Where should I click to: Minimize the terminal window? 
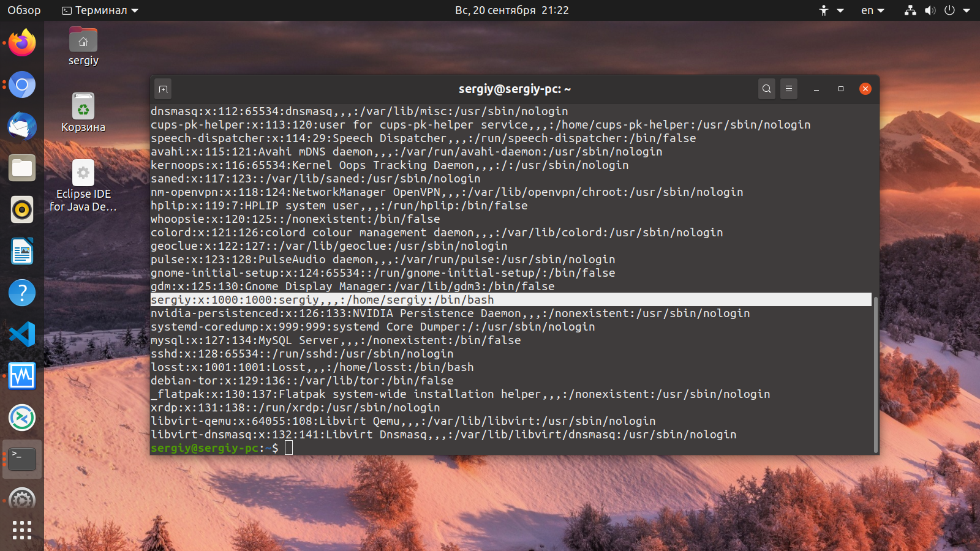click(x=816, y=89)
